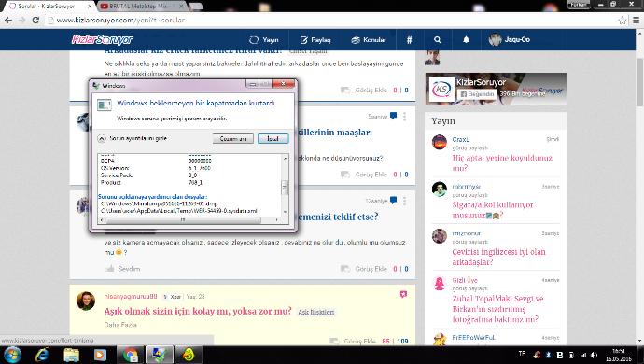
Task: Open the Chrome hamburger menu icon
Action: 636,20
